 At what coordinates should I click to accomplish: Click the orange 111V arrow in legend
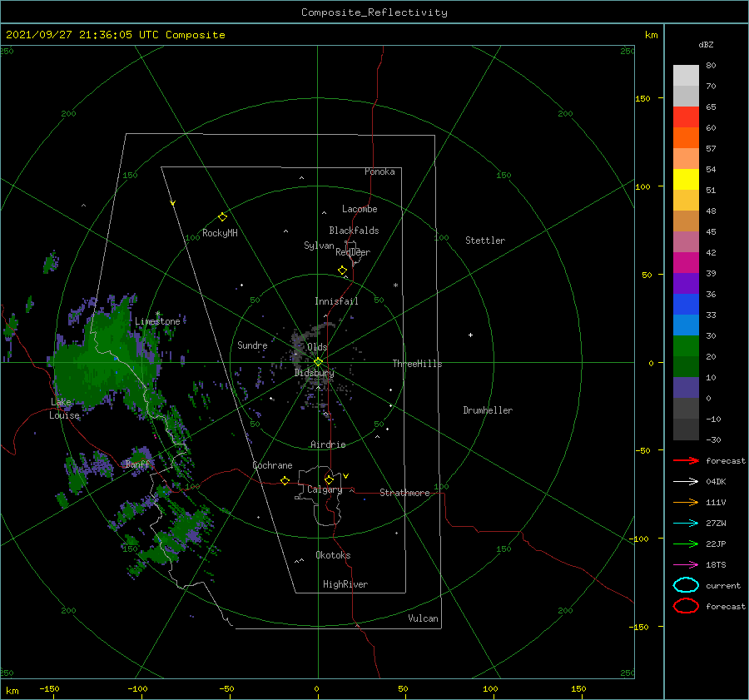click(x=686, y=502)
